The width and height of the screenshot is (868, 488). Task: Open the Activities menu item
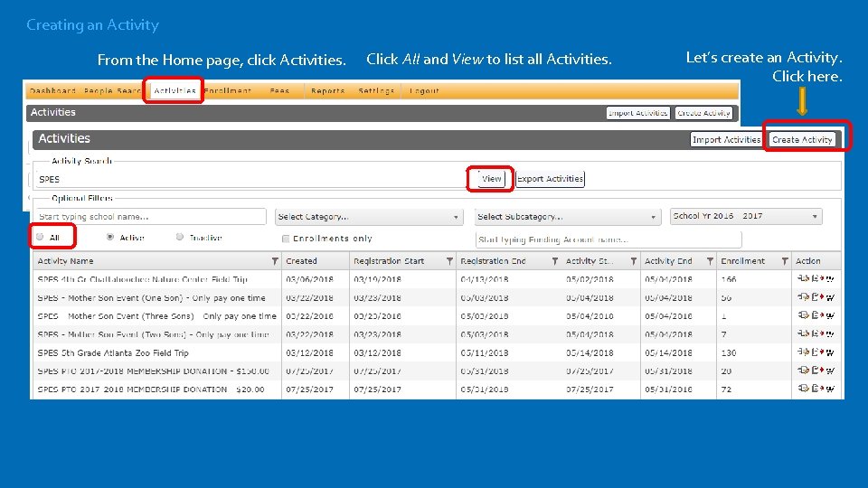point(175,90)
